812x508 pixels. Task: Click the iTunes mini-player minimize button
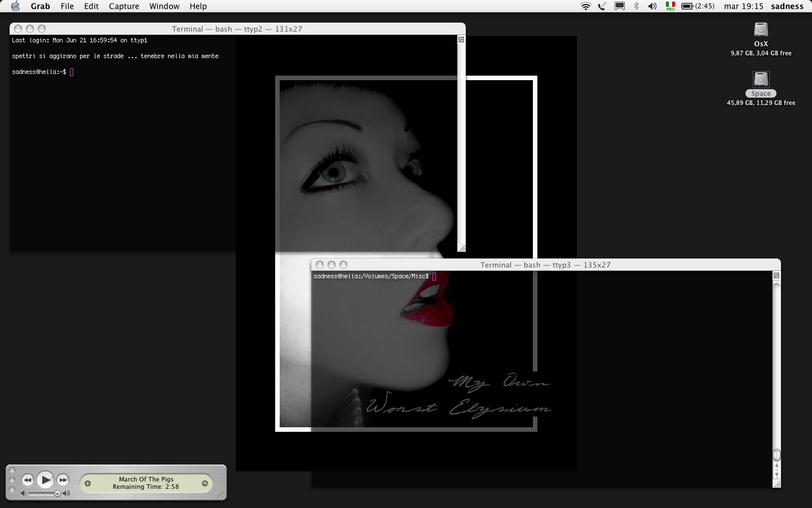pos(12,480)
